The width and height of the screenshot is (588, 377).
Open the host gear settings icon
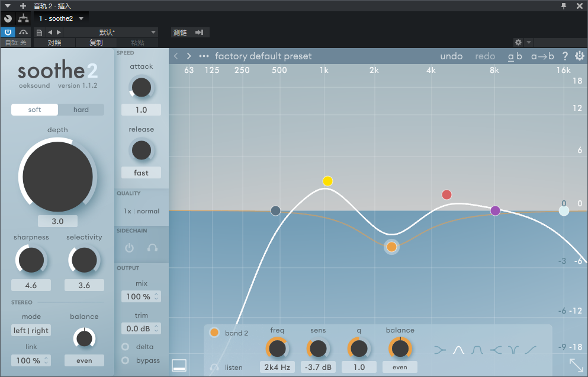tap(518, 42)
